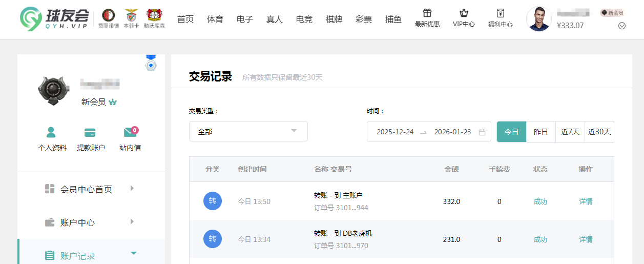The width and height of the screenshot is (644, 264).
Task: Click the 账户中心 wallet icon
Action: pyautogui.click(x=50, y=222)
